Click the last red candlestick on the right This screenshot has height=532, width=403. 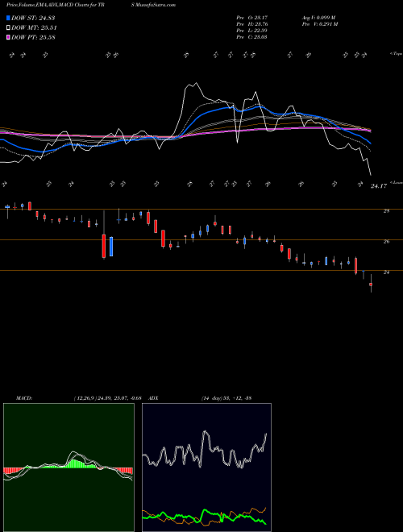371,285
